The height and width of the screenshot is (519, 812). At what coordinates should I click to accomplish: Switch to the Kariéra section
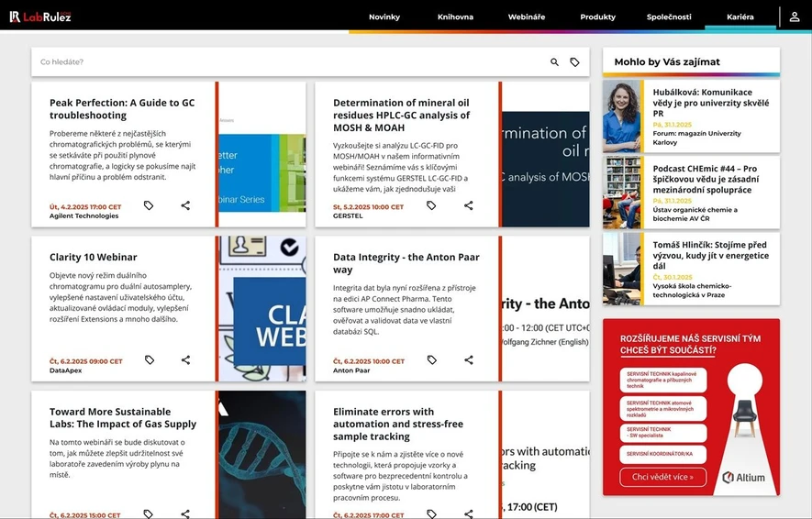[740, 17]
